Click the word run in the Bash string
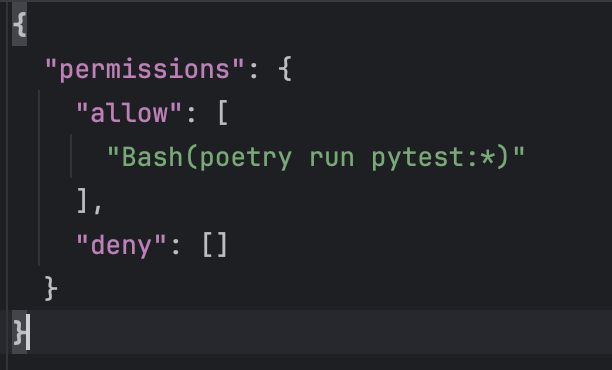612x370 pixels. 331,158
